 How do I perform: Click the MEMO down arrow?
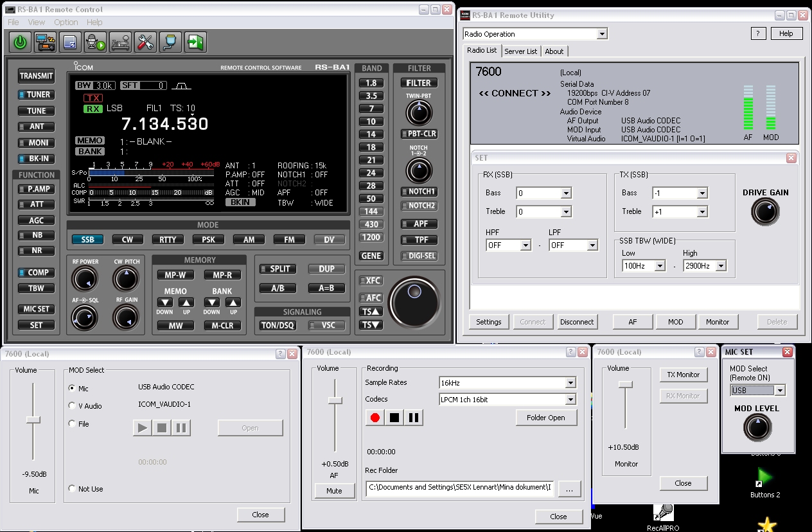coord(166,303)
